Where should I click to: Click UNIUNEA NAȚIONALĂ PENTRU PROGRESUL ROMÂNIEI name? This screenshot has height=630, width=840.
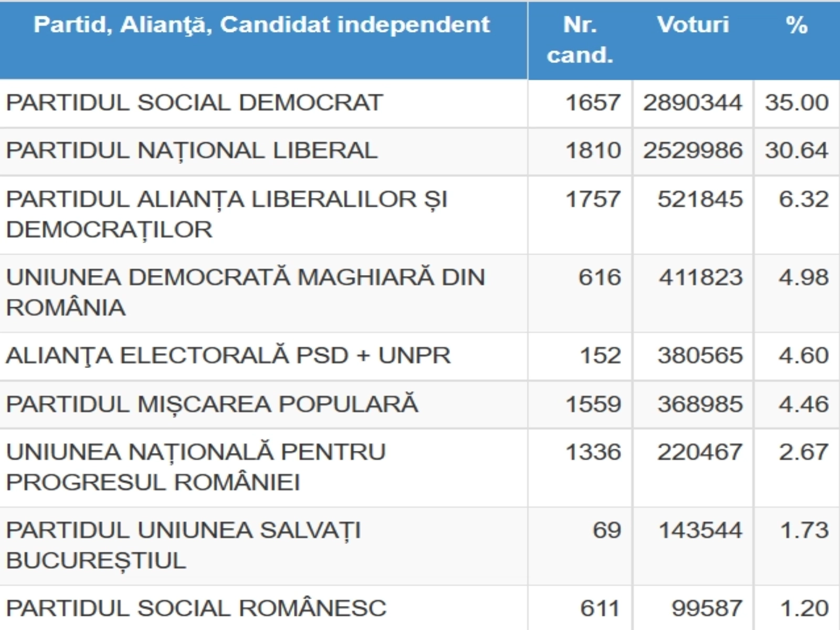196,467
